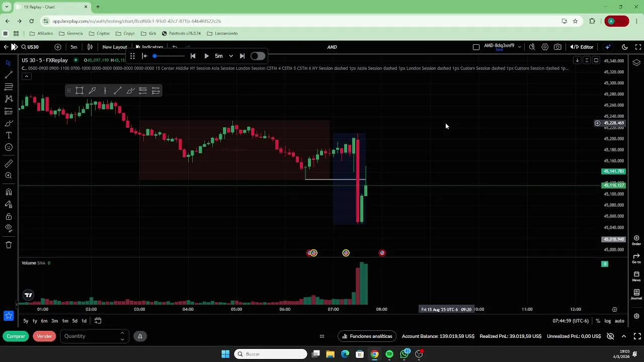Delete drawings with the trash icon

click(x=8, y=245)
